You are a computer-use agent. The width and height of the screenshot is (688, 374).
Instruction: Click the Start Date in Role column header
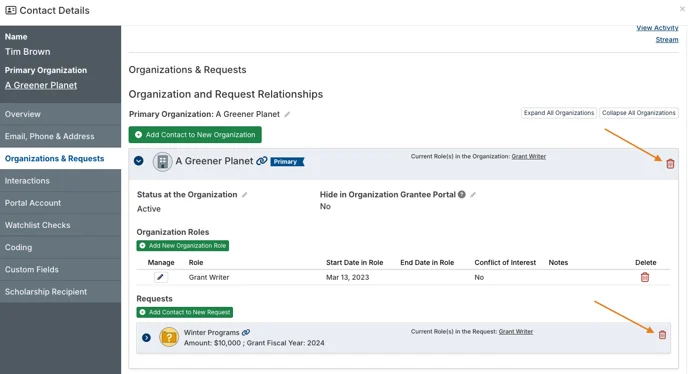coord(355,263)
